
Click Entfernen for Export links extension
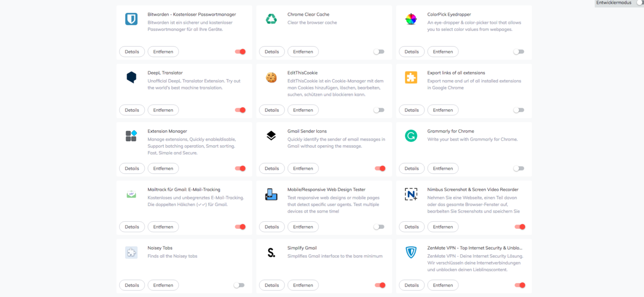pyautogui.click(x=443, y=110)
